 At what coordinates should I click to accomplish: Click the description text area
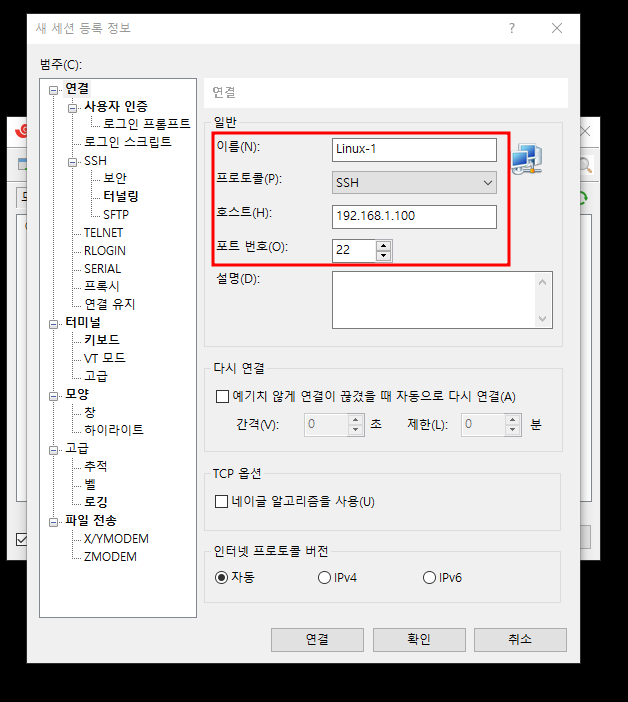(433, 300)
